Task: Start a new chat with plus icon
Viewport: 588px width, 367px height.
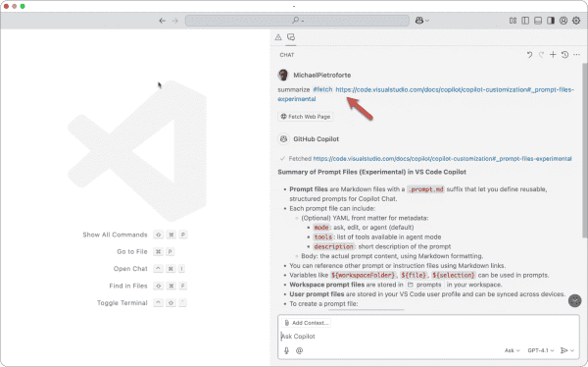Action: tap(553, 55)
